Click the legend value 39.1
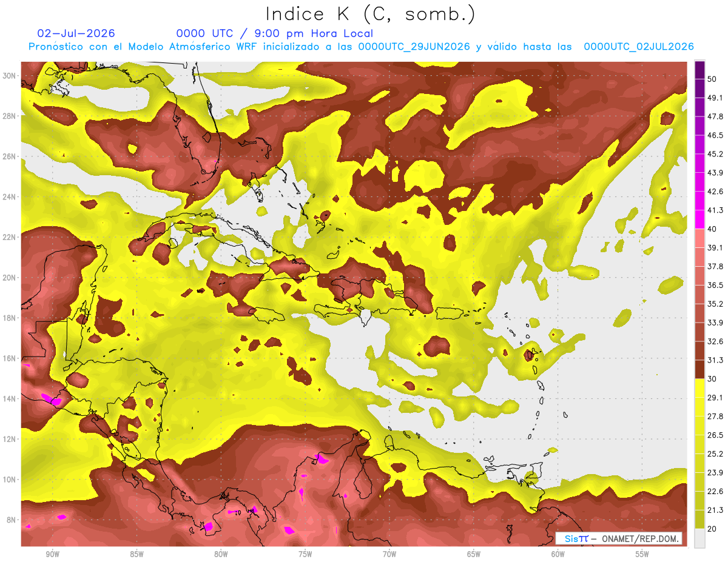Screen dimensions: 728x562 click(x=715, y=247)
